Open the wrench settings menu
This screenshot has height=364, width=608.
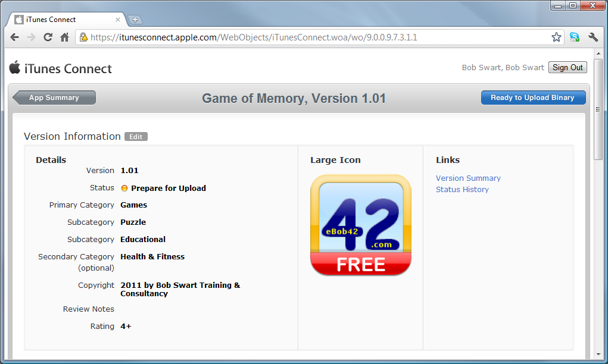point(593,37)
